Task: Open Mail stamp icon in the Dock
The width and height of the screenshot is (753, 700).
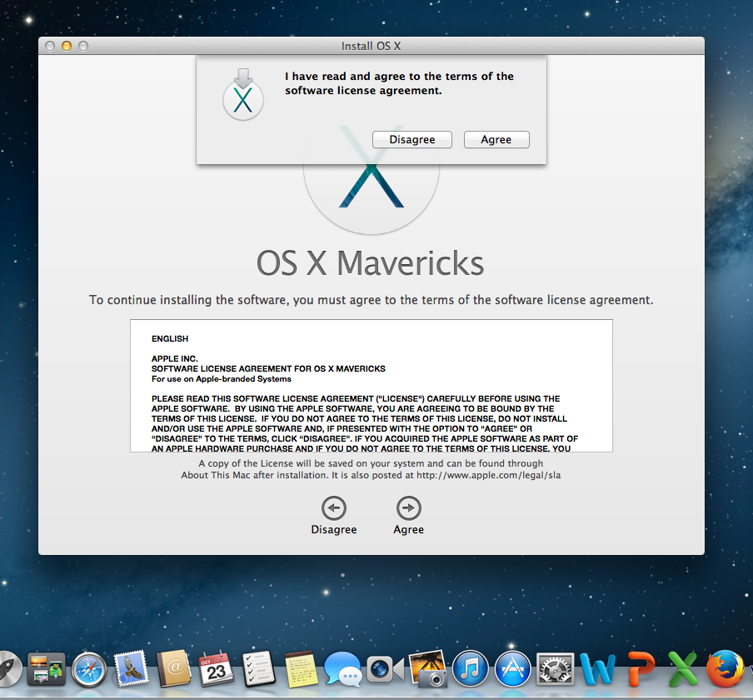Action: pyautogui.click(x=131, y=668)
